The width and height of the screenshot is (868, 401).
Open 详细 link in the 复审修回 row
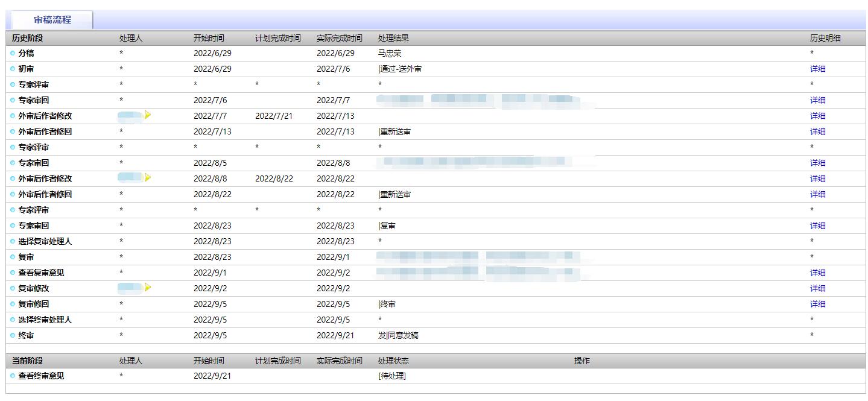pos(817,304)
